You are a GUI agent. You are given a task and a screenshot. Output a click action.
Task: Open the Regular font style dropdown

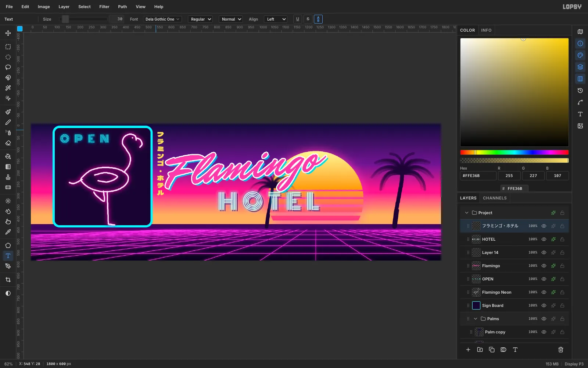tap(201, 19)
